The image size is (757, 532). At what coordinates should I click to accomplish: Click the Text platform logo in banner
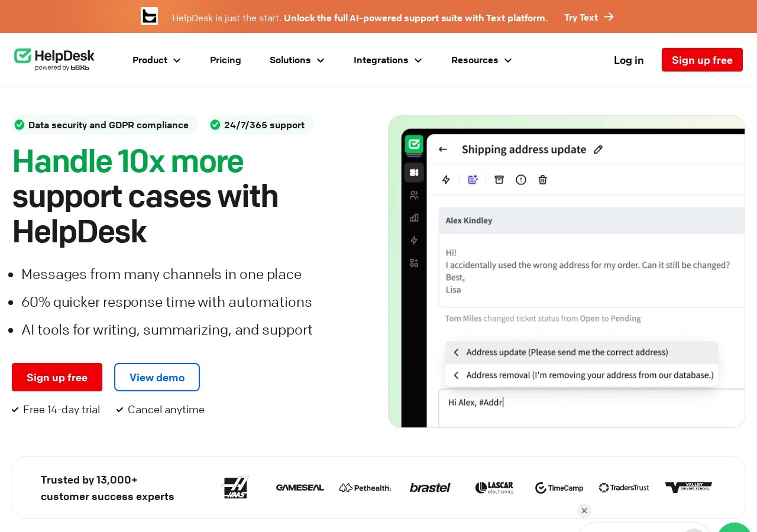(150, 16)
